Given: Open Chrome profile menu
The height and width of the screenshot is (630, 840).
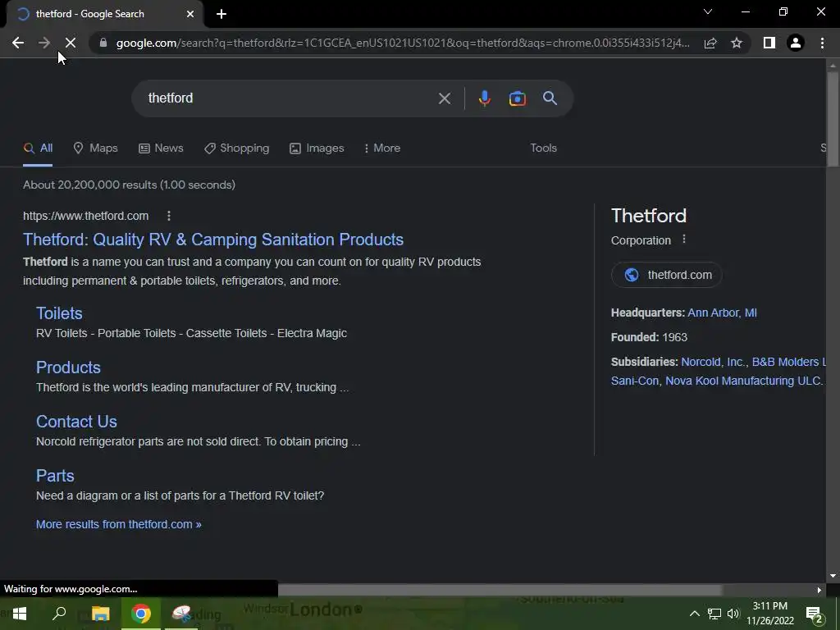Looking at the screenshot, I should point(796,43).
